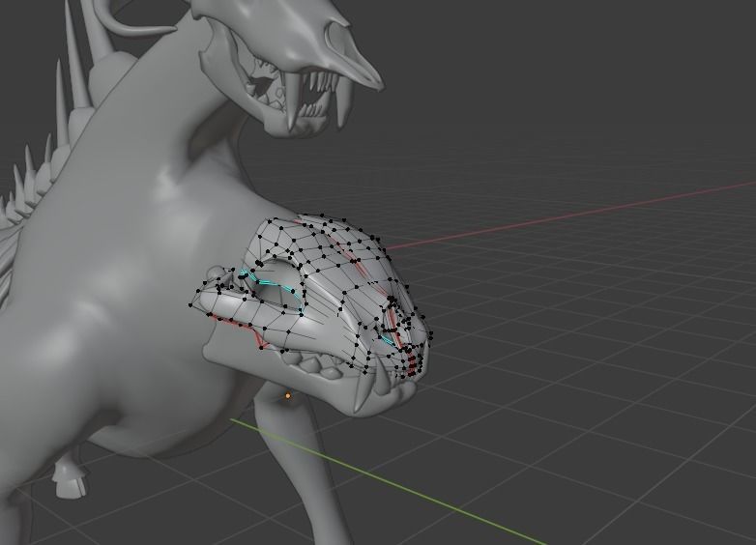Click the orange object origin dot
This screenshot has width=756, height=545.
[288, 395]
